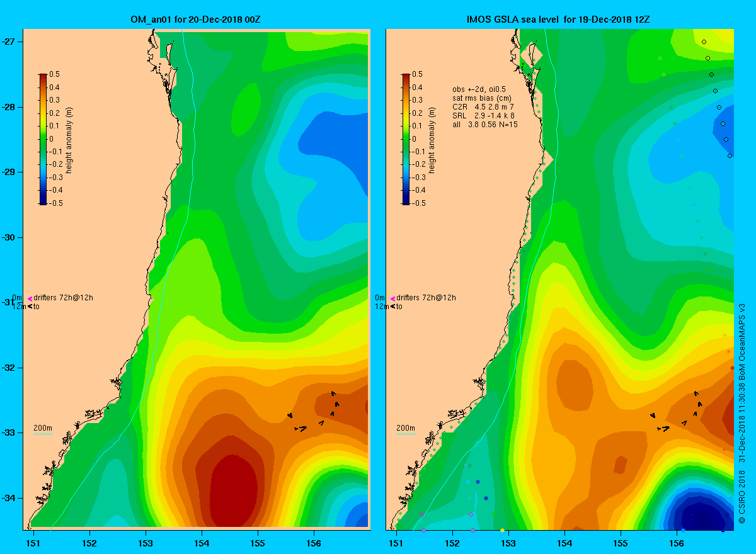This screenshot has width=756, height=554.
Task: Click the -0.5 tick label on left colorbar
Action: [x=55, y=203]
